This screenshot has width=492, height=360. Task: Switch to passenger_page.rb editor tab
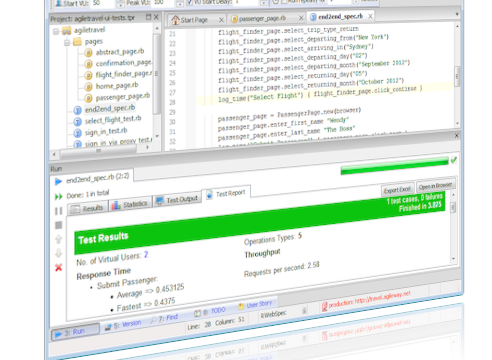(x=262, y=18)
